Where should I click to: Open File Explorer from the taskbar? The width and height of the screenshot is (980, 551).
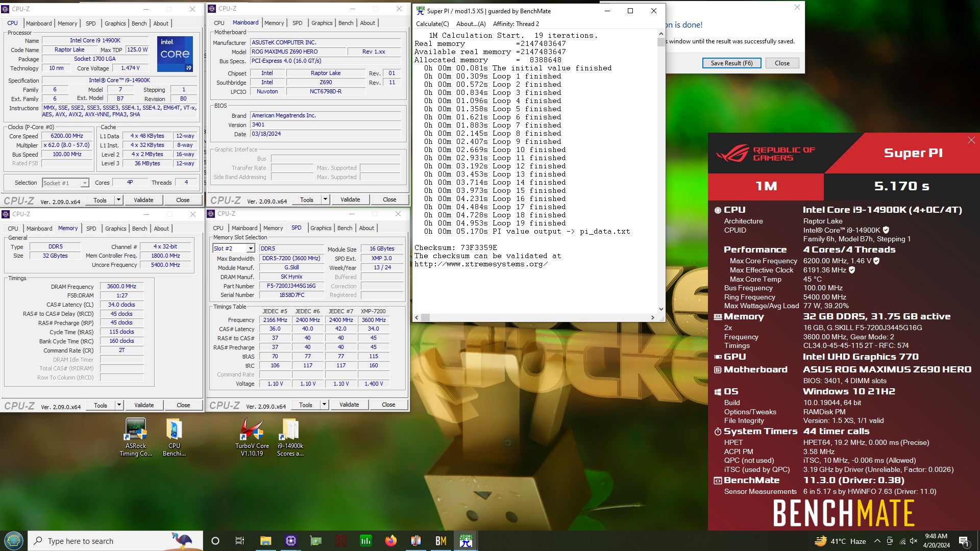[265, 541]
